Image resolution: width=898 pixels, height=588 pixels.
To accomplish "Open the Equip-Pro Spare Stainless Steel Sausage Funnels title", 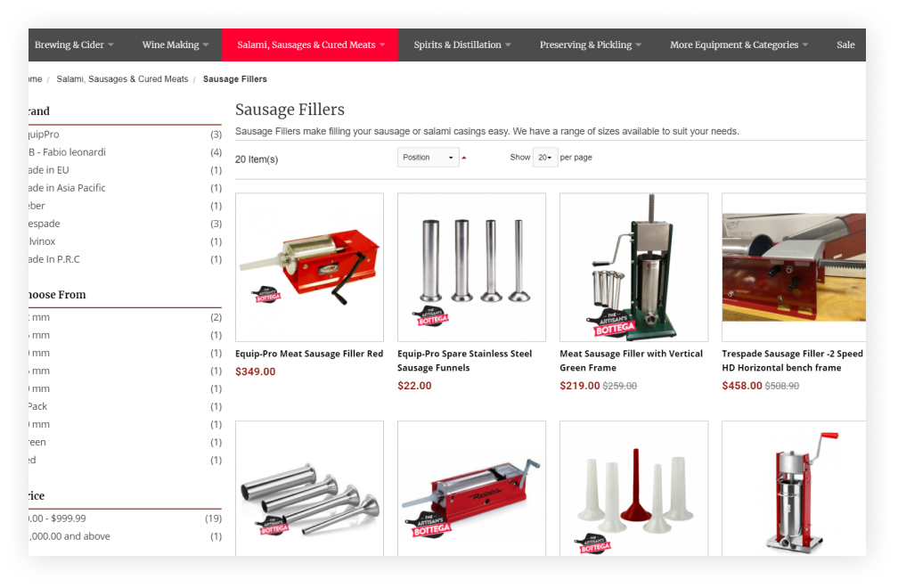I will (x=464, y=361).
